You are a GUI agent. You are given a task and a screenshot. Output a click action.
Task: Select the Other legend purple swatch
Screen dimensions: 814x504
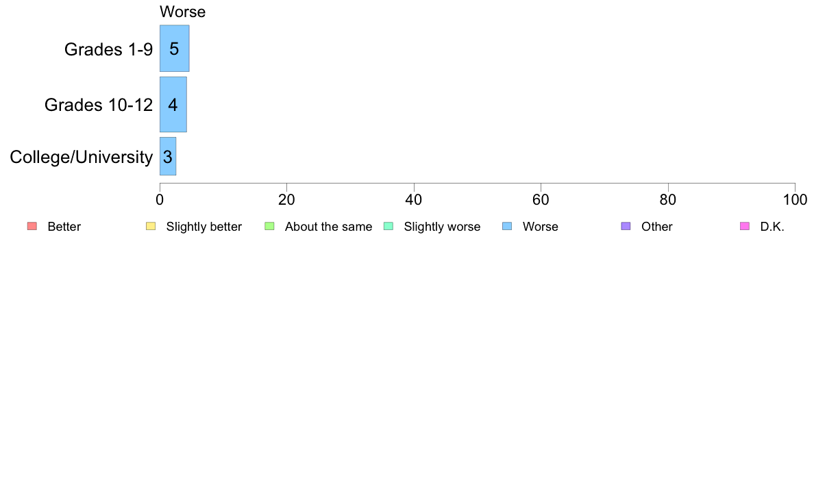tap(626, 226)
